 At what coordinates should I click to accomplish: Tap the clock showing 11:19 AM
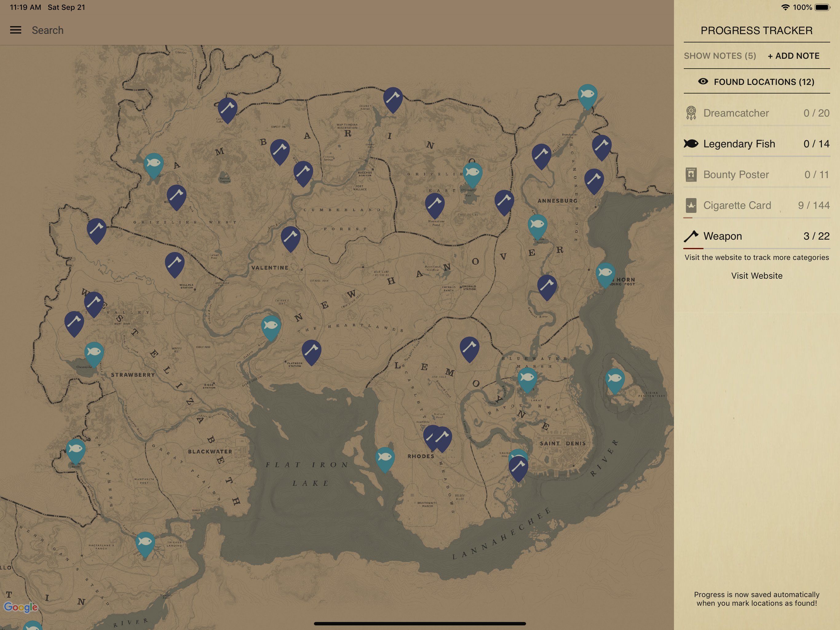tap(26, 7)
